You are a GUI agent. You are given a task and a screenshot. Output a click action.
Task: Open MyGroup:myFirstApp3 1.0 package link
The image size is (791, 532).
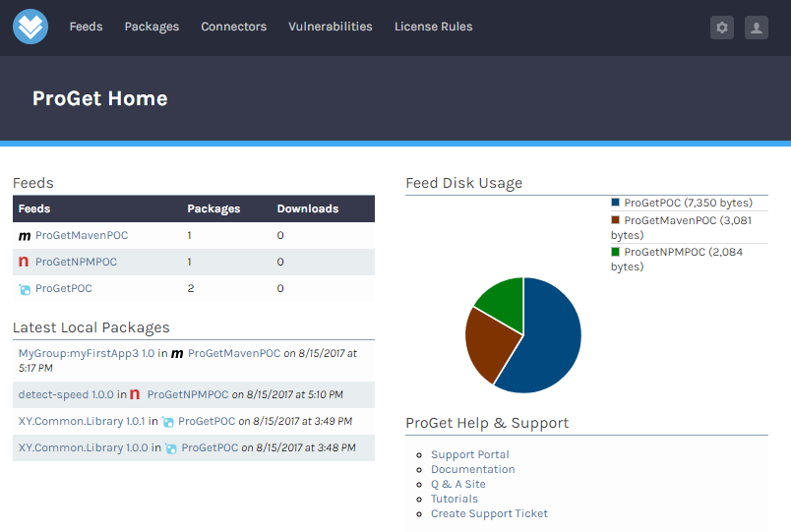[87, 353]
